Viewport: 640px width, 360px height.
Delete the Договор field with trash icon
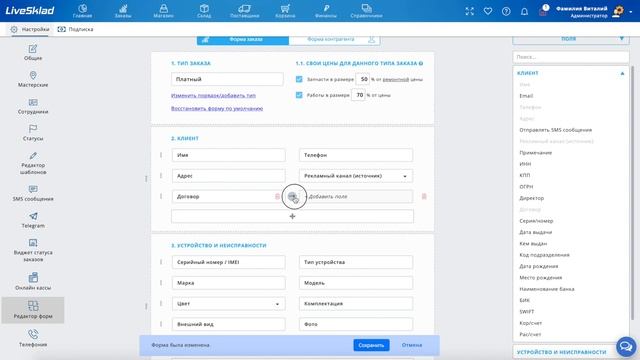278,196
